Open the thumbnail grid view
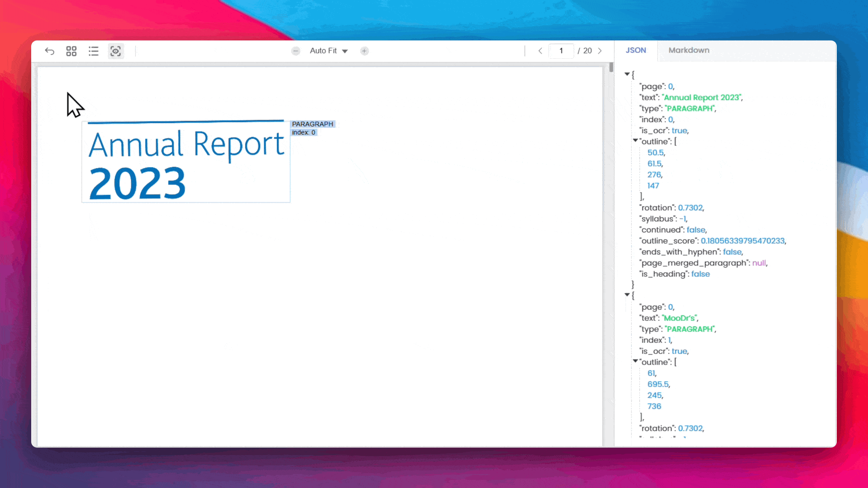 (x=71, y=51)
